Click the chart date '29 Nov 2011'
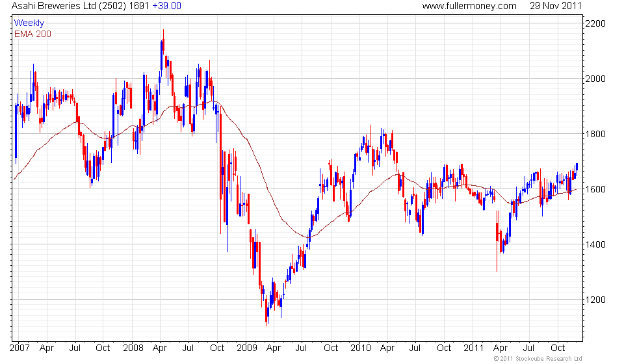The height and width of the screenshot is (364, 637). coord(555,6)
